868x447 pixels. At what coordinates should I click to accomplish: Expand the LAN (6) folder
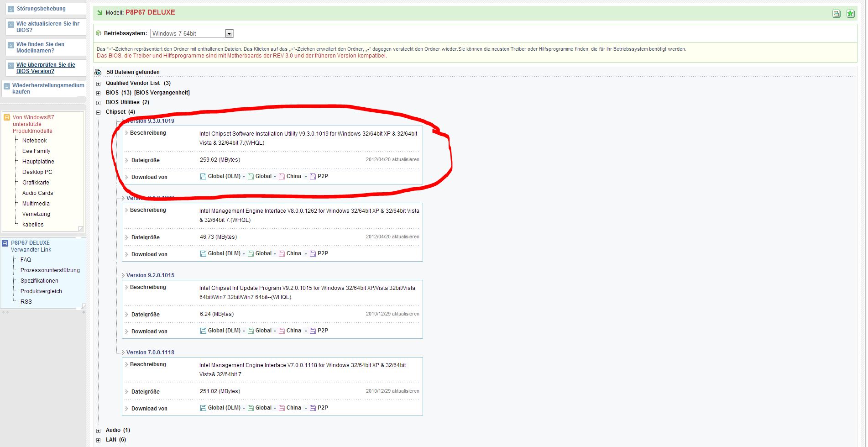point(98,440)
